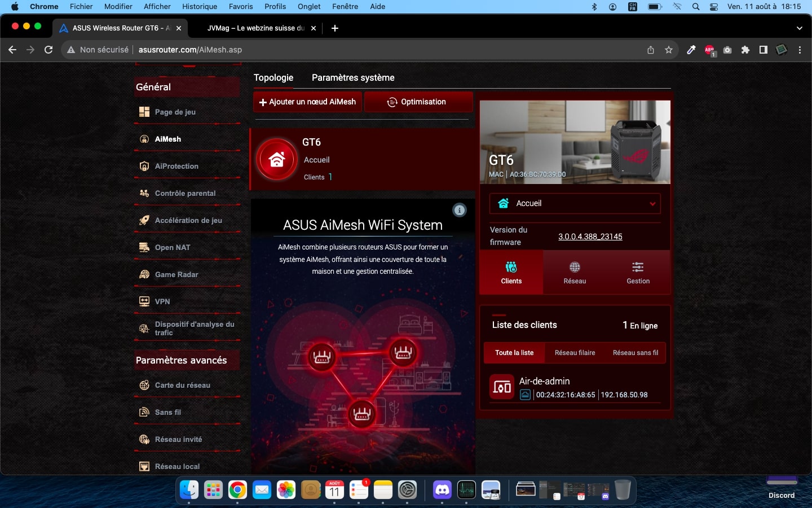The image size is (812, 508).
Task: Click the Chrome share page icon
Action: [651, 50]
